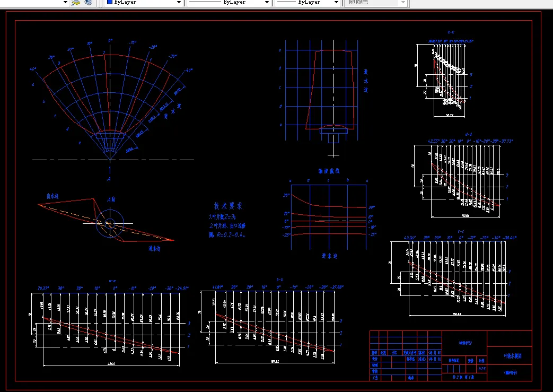Image resolution: width=553 pixels, height=392 pixels.
Task: Click the second layer-stack icon in toolbar
Action: [87, 3]
